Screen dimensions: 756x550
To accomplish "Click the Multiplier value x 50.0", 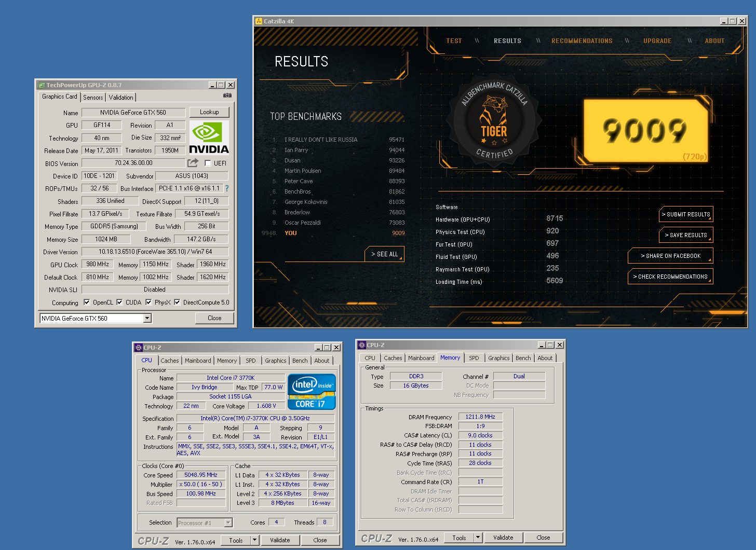I will [201, 484].
